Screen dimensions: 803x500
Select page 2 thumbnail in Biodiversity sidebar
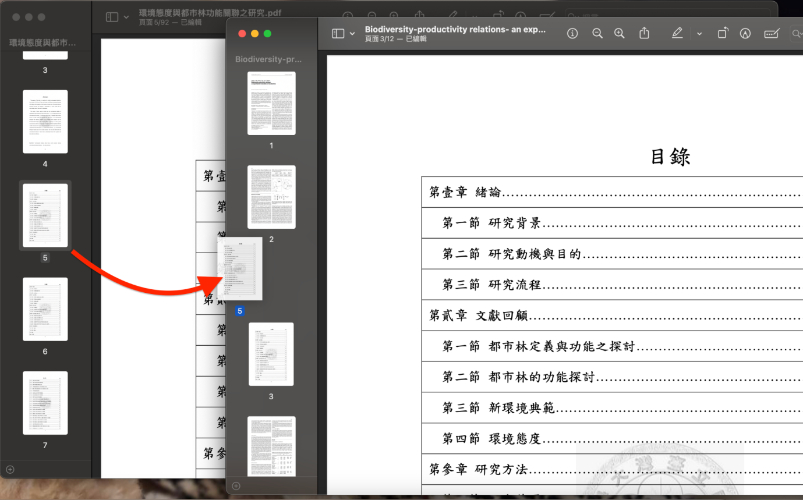(x=271, y=197)
